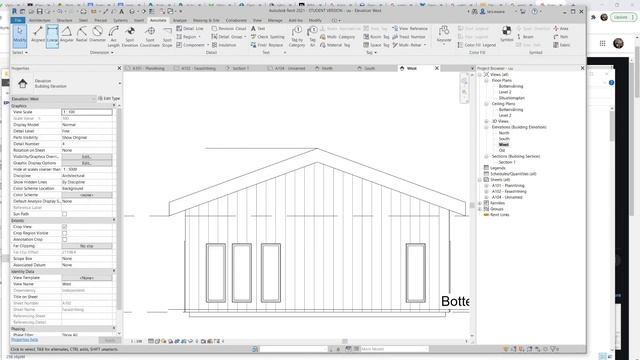
Task: Activate the Linear dimension tool
Action: [x=52, y=35]
